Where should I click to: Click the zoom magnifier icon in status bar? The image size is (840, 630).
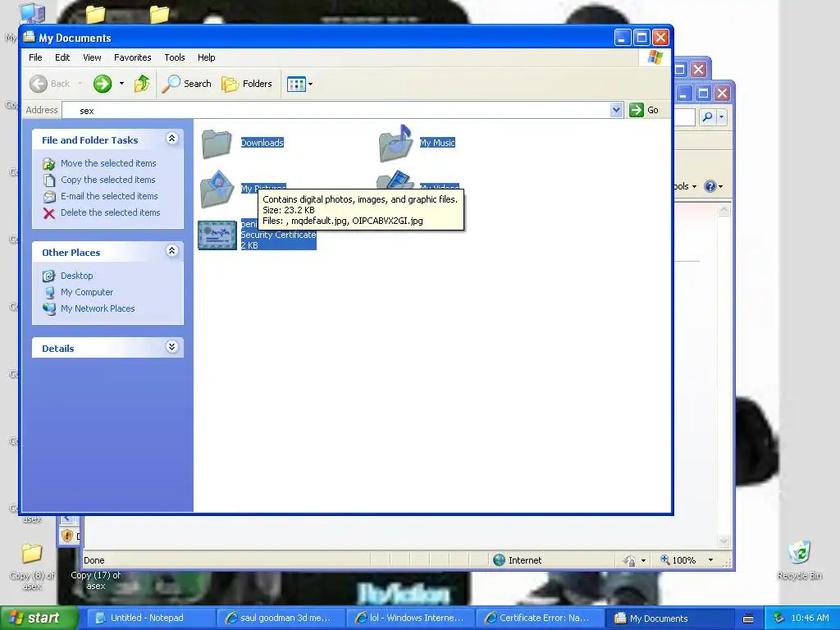click(x=664, y=559)
